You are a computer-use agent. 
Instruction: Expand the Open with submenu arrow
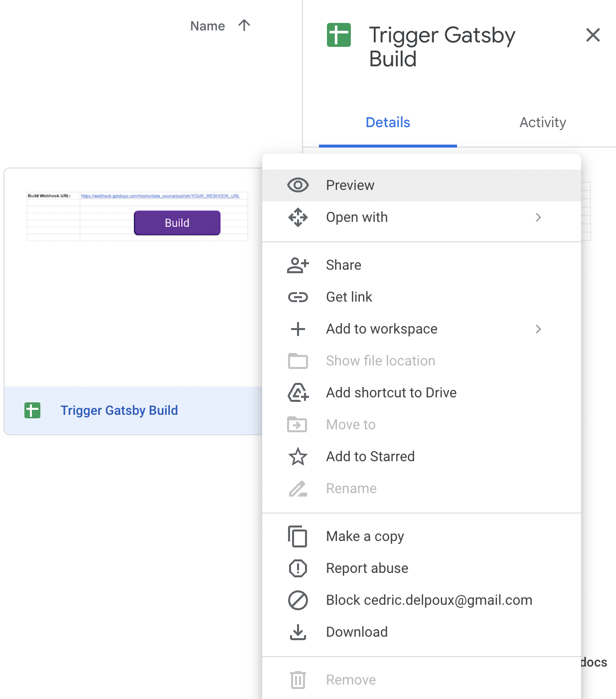point(538,217)
